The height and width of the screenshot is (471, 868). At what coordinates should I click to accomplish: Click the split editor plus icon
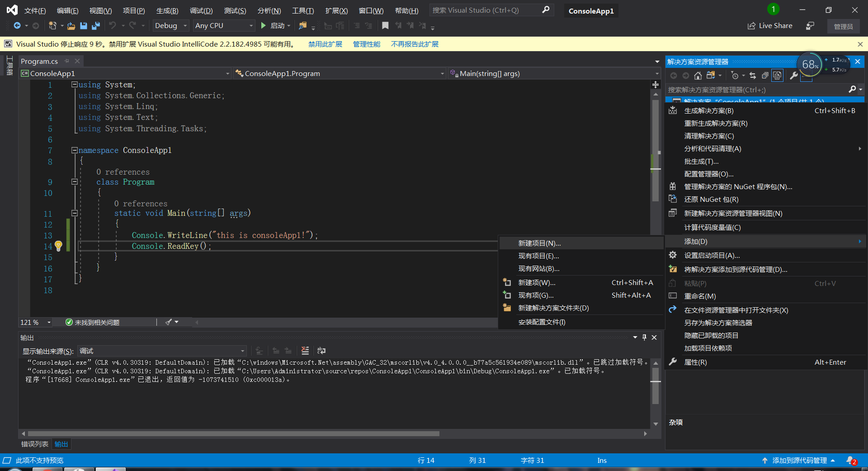tap(656, 85)
